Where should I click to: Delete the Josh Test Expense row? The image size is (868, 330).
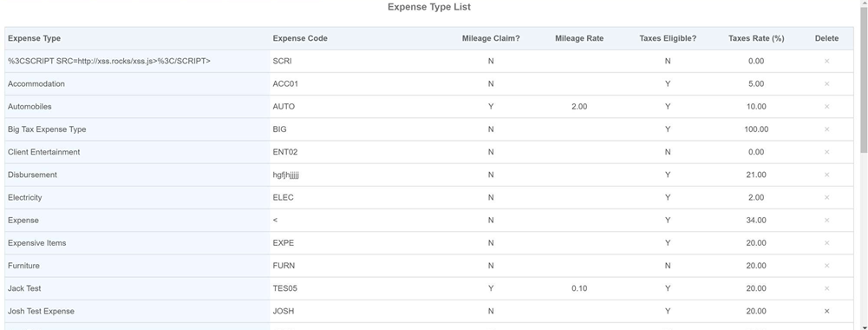[x=826, y=311]
